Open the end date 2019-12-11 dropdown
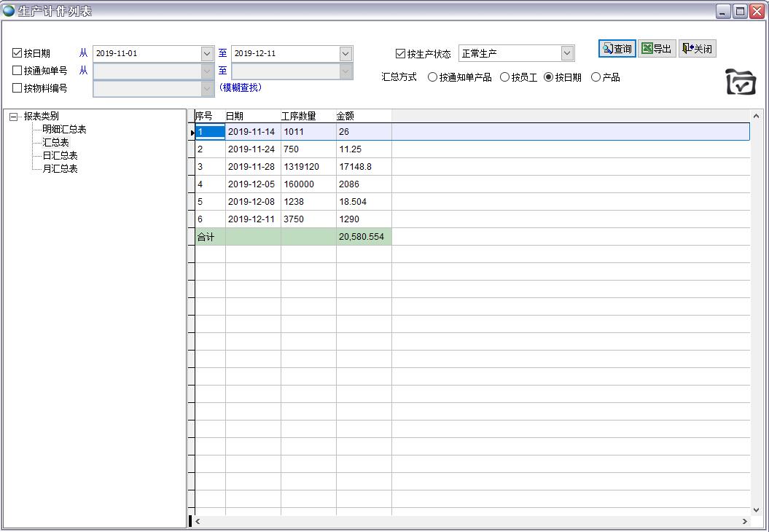 [x=346, y=53]
